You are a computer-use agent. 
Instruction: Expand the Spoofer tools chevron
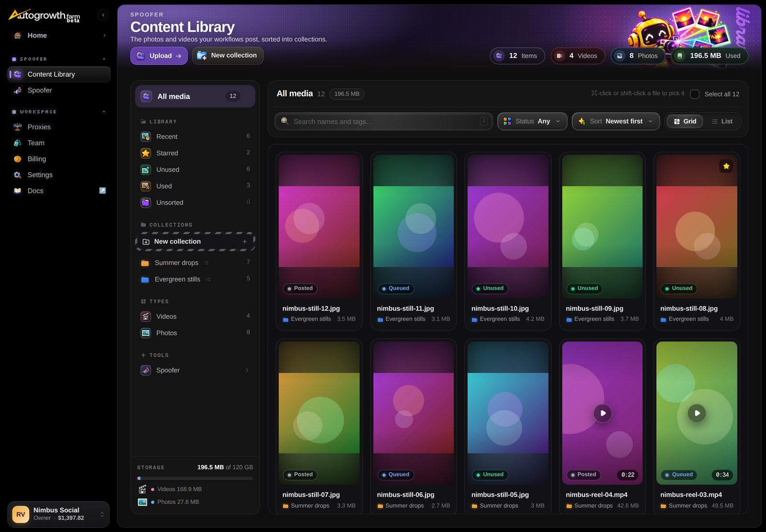247,370
